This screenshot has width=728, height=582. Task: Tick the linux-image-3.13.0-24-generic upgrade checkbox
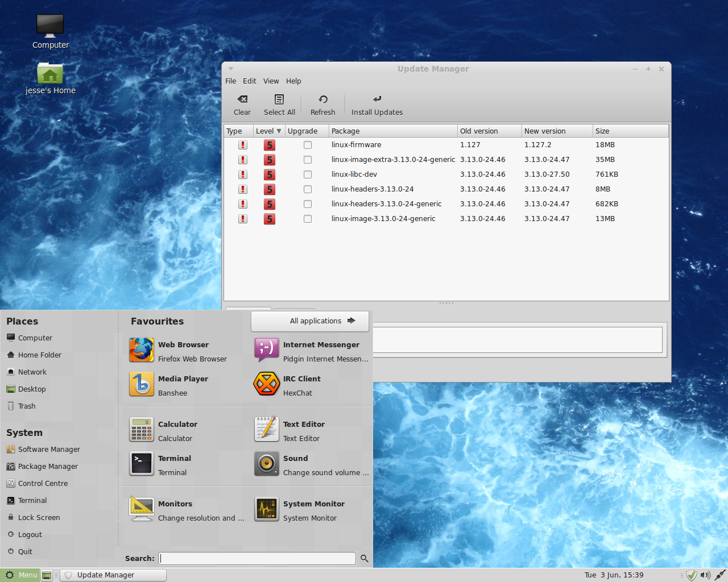point(308,219)
